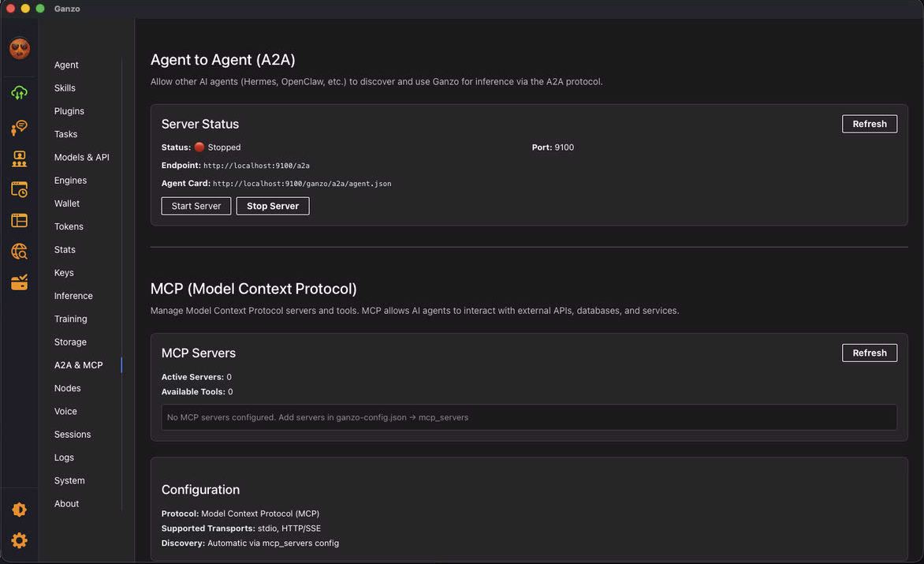Image resolution: width=924 pixels, height=564 pixels.
Task: Click the 'No MCP servers configured' message box
Action: coord(529,417)
